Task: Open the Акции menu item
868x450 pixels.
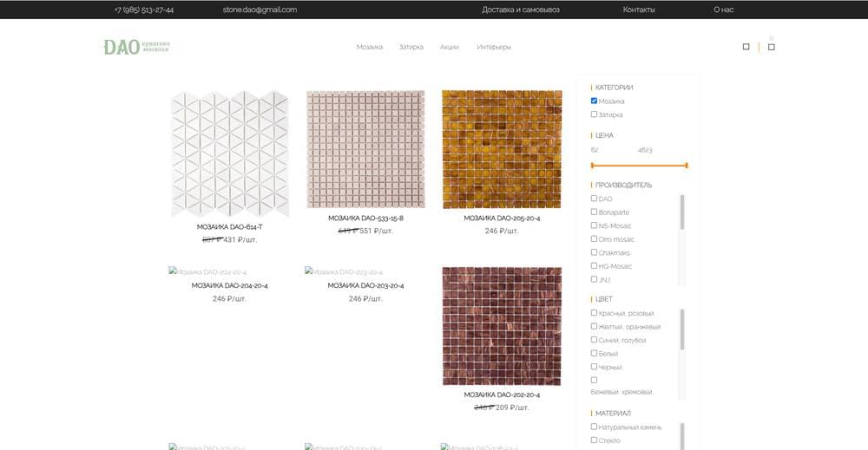Action: (450, 47)
